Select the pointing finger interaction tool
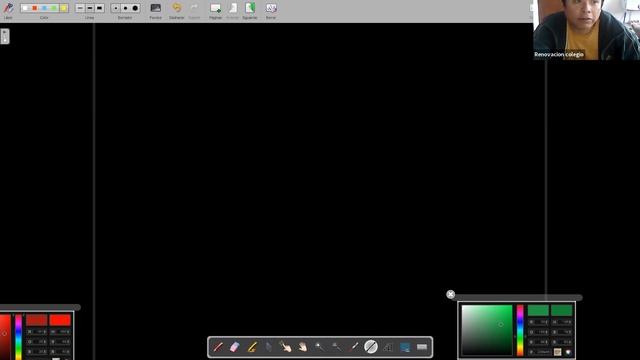This screenshot has height=360, width=640. point(285,347)
